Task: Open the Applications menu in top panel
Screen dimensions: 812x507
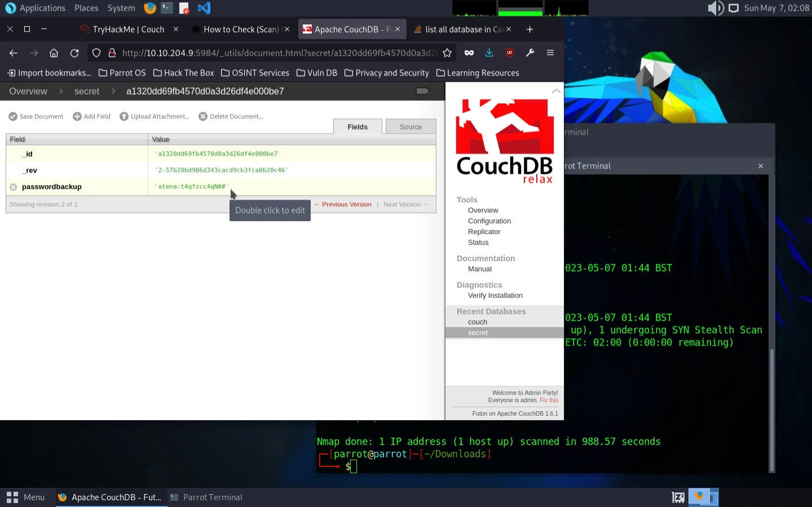Action: (36, 8)
